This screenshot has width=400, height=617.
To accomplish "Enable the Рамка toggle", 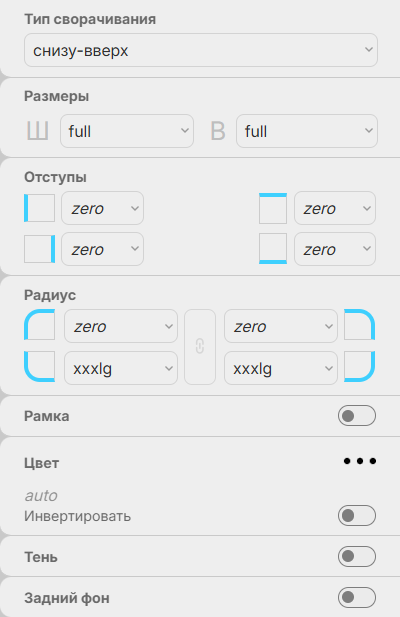I will tap(357, 416).
